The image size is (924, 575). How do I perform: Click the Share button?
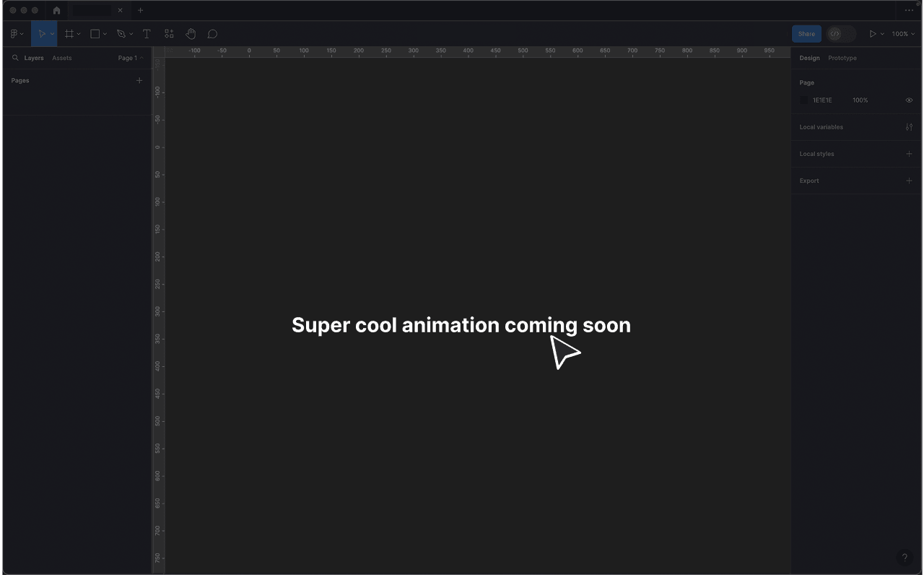pyautogui.click(x=806, y=33)
